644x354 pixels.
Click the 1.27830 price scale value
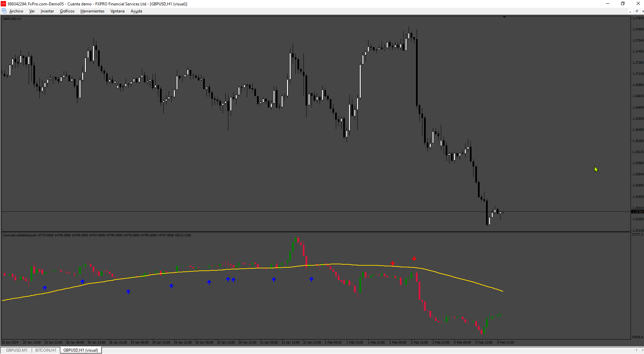coord(638,18)
